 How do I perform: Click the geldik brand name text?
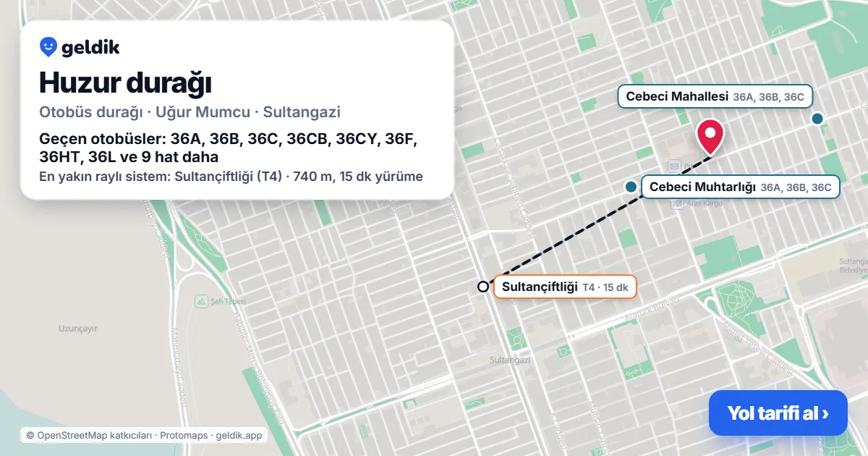90,48
